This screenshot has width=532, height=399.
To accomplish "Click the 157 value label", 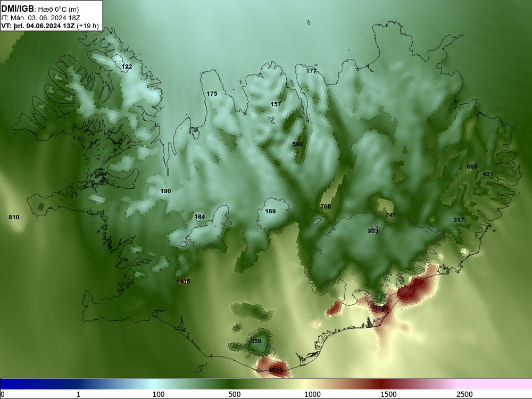I will pos(276,104).
